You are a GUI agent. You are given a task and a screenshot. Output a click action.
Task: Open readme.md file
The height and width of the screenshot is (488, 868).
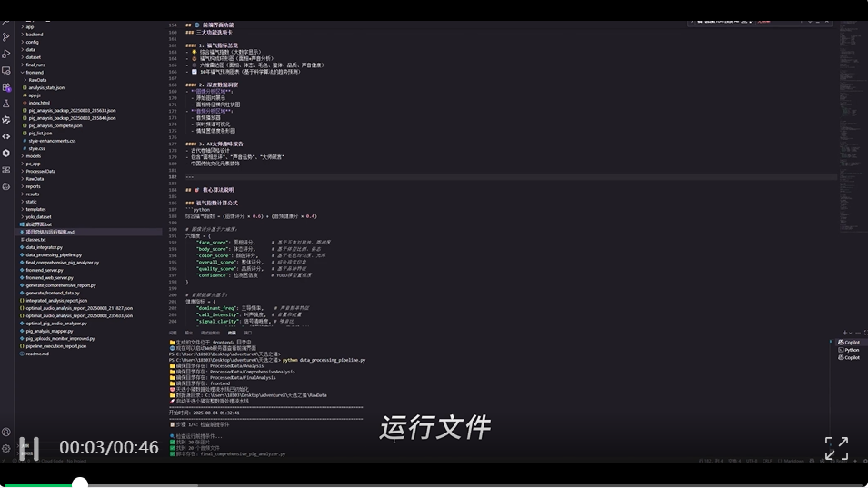click(x=37, y=354)
